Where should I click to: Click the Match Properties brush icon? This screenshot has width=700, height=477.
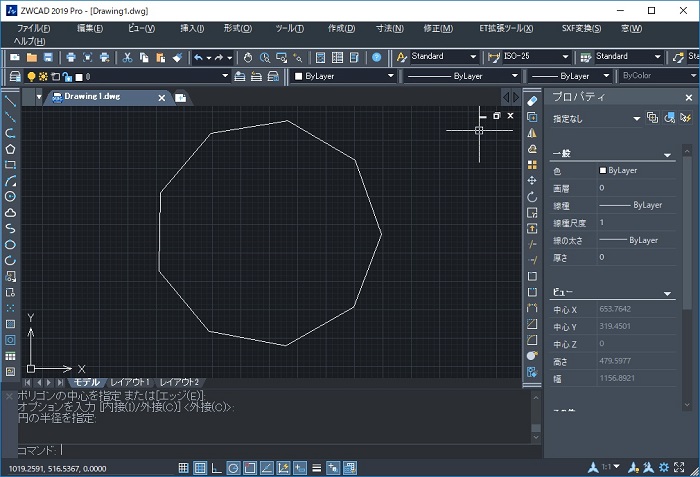pos(177,58)
